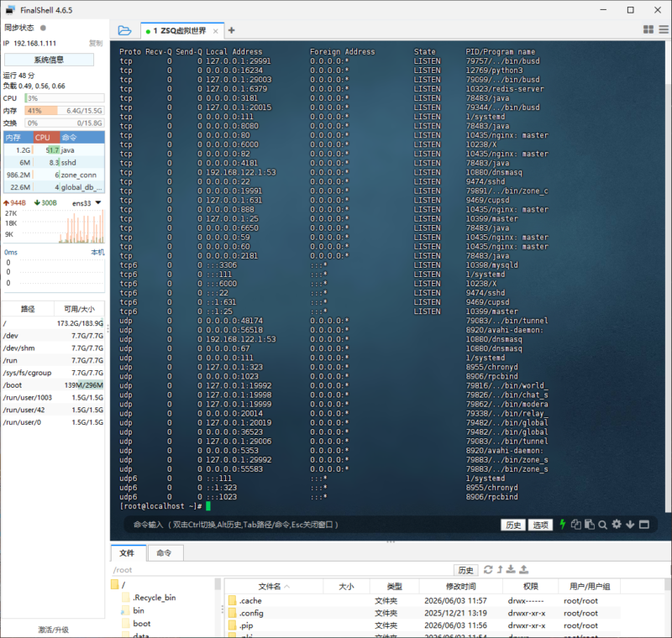Select the /run/user/1003 disk row
The height and width of the screenshot is (638, 672).
coord(53,397)
